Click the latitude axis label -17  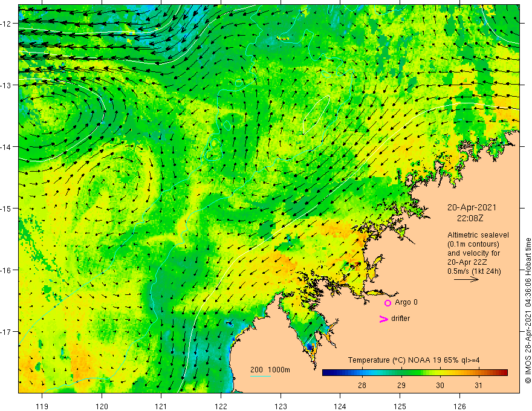pyautogui.click(x=7, y=332)
